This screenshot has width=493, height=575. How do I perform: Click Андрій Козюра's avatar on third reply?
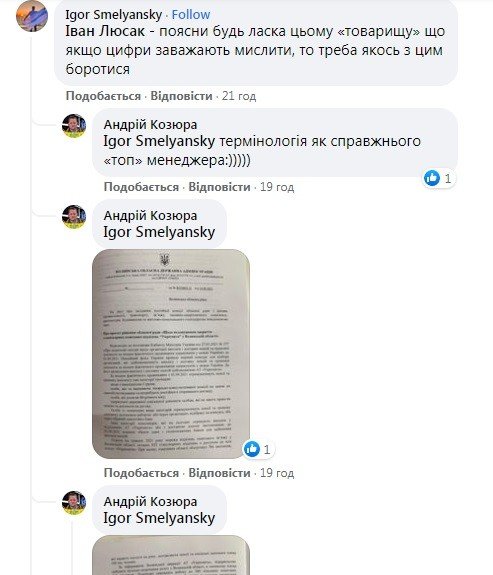[74, 503]
